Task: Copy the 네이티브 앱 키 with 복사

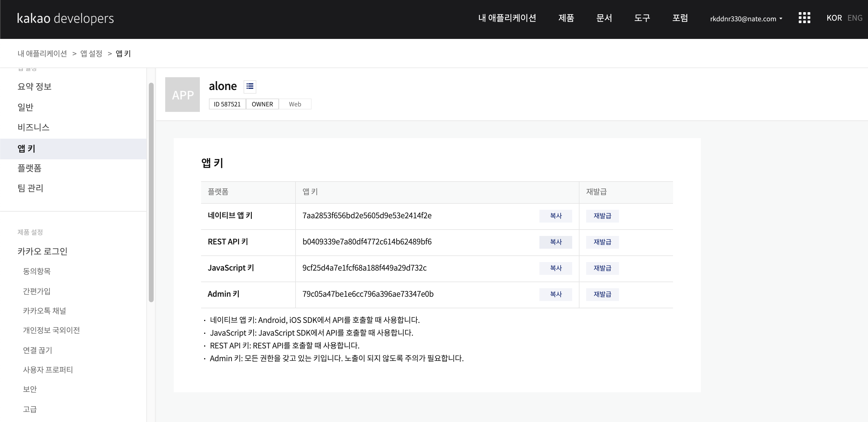Action: [x=556, y=216]
